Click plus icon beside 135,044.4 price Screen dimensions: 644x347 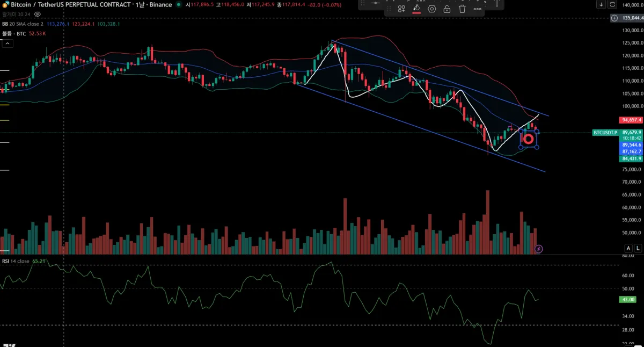click(614, 18)
